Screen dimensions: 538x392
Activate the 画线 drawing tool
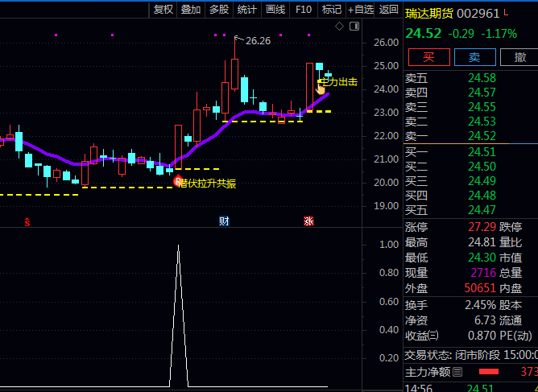275,10
